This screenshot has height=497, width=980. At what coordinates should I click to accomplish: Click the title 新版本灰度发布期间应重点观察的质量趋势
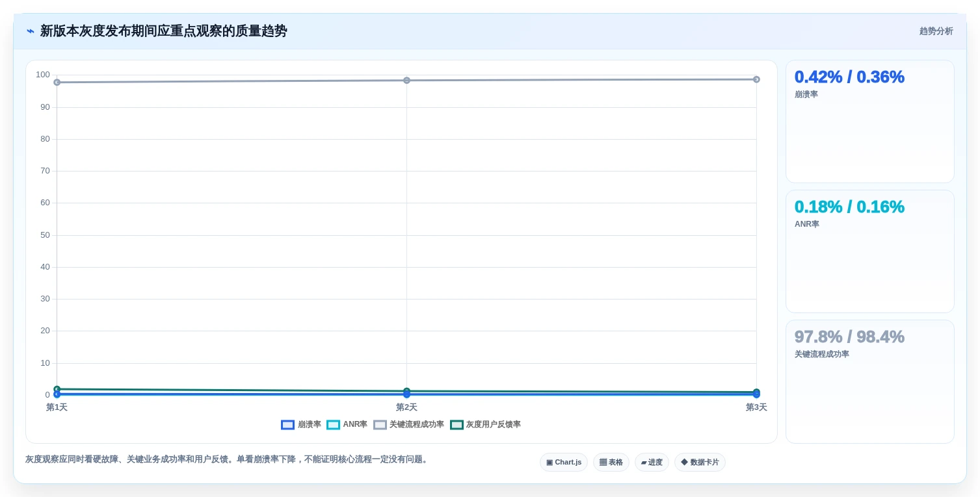164,31
